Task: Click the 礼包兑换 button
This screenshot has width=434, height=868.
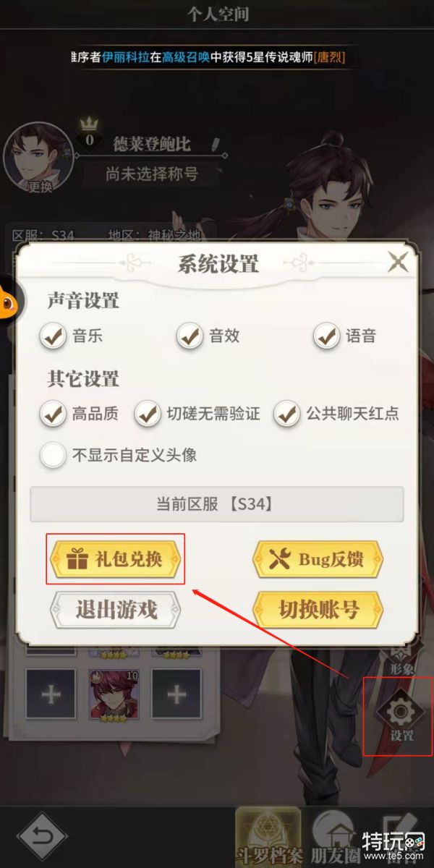Action: pos(115,559)
